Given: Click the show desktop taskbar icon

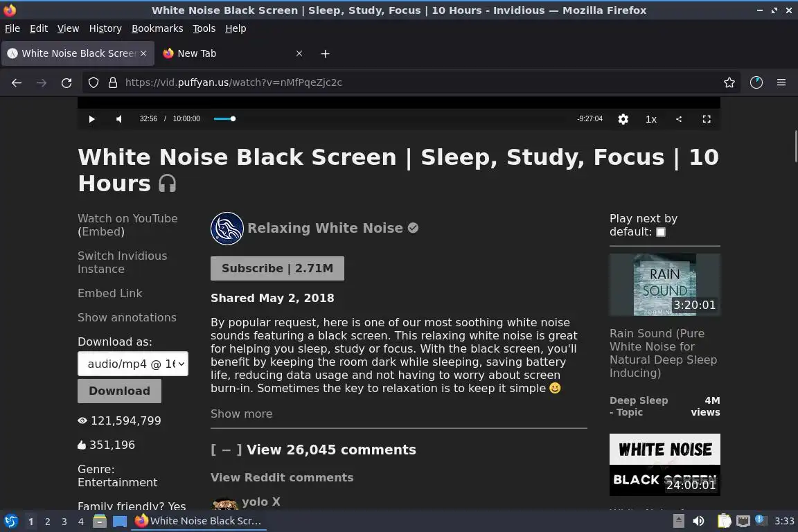Looking at the screenshot, I should [120, 522].
